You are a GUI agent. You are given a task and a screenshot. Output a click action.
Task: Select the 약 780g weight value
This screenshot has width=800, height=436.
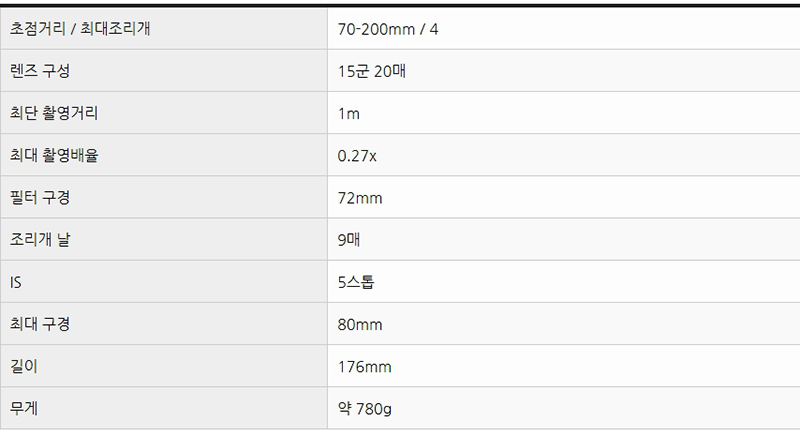(x=365, y=408)
